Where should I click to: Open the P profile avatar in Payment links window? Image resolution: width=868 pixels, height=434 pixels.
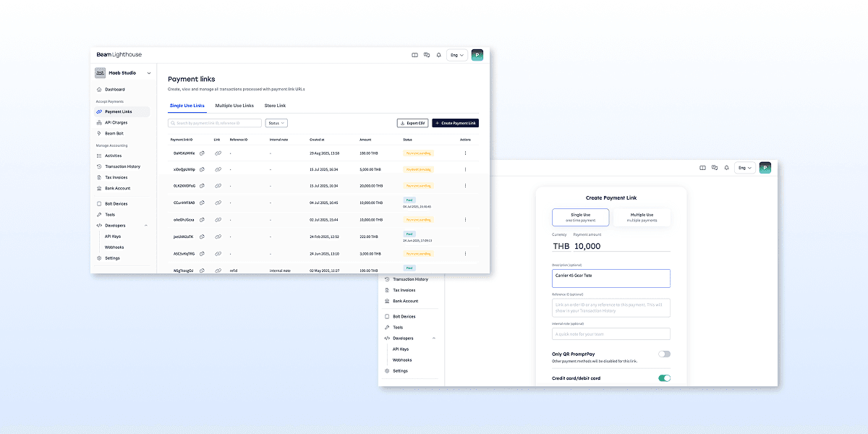[x=477, y=55]
